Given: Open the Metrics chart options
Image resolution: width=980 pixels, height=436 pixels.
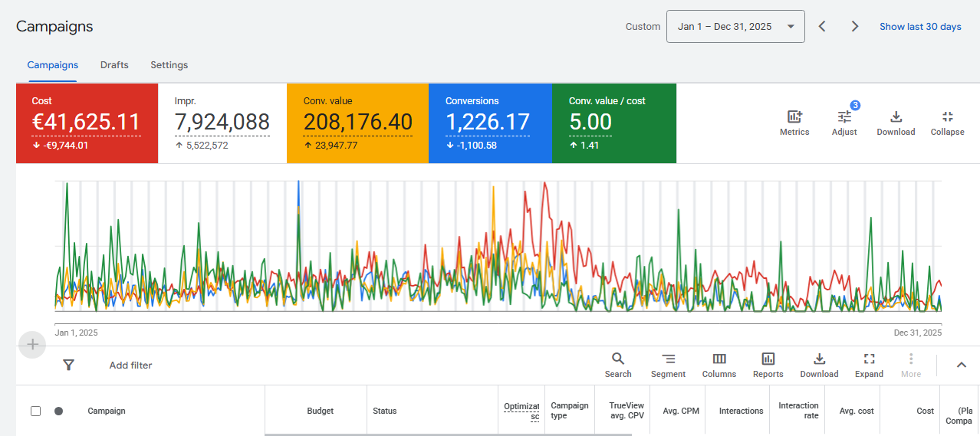Looking at the screenshot, I should pos(794,123).
